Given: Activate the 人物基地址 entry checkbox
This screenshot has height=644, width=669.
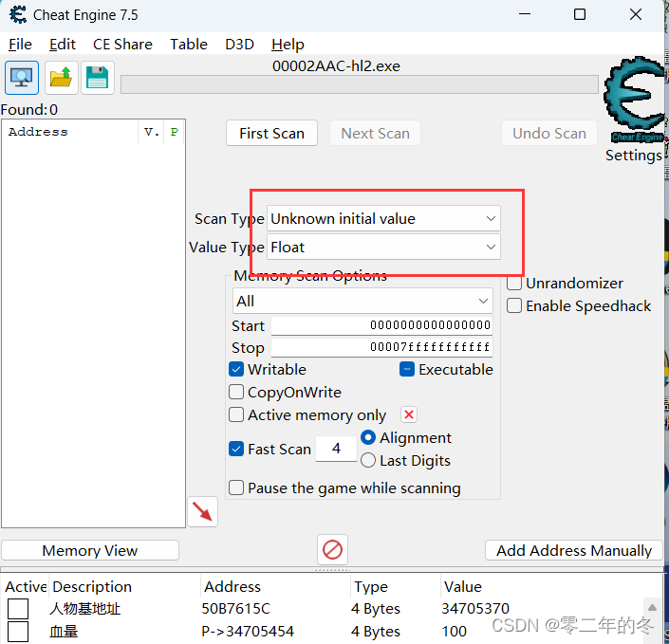Looking at the screenshot, I should pos(18,609).
